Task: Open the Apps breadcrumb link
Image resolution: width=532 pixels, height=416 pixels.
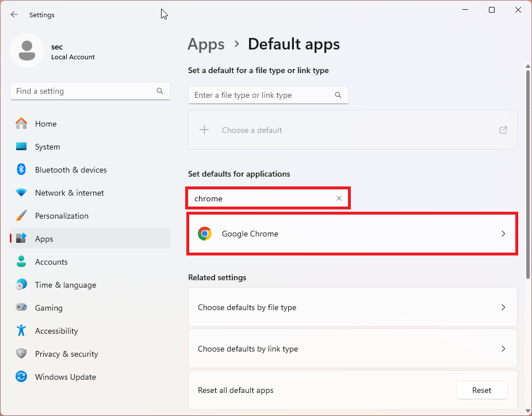Action: coord(206,44)
